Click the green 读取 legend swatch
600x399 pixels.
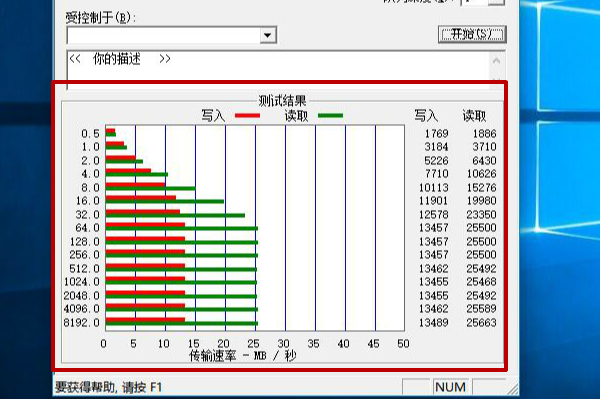(x=330, y=116)
